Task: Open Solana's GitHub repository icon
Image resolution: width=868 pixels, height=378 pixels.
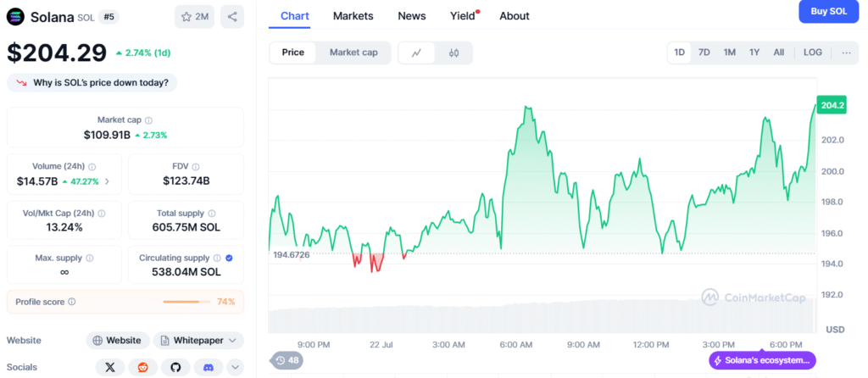Action: pos(175,367)
